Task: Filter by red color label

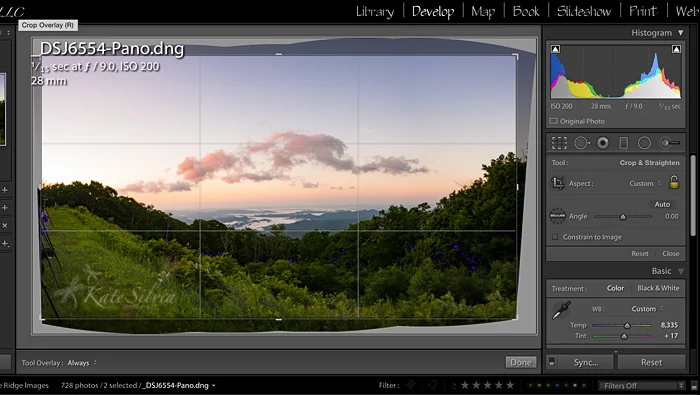Action: 530,385
